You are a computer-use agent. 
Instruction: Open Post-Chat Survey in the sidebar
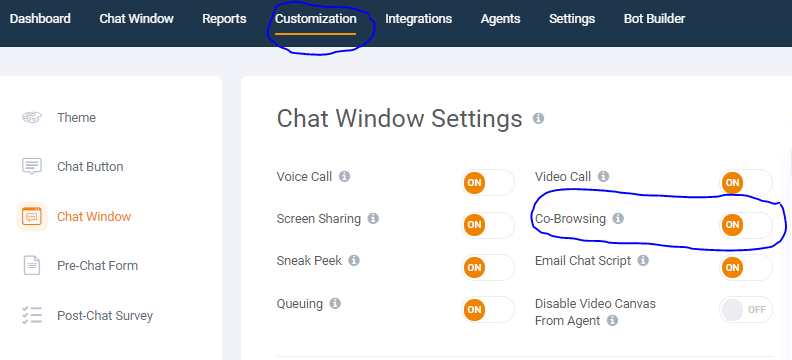tap(105, 316)
